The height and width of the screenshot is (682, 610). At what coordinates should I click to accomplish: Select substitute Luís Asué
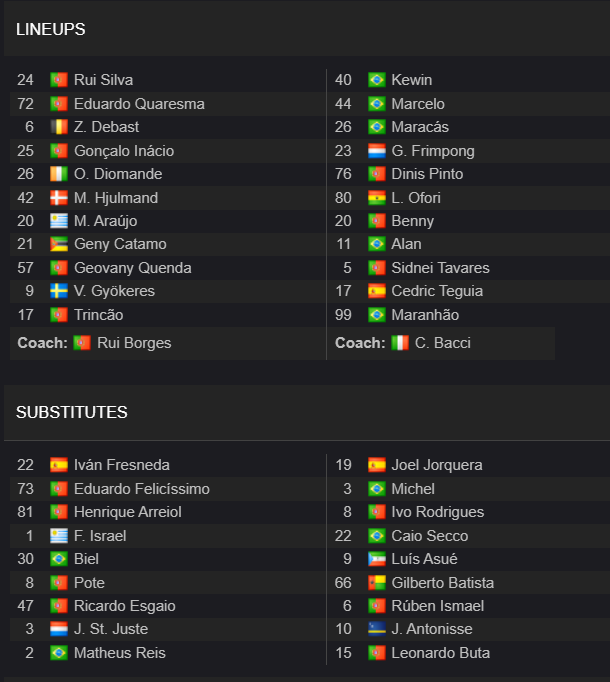pyautogui.click(x=424, y=559)
